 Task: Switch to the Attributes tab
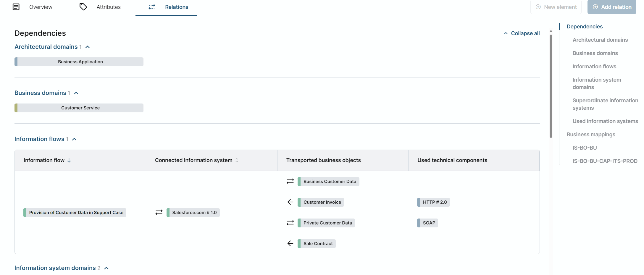108,7
